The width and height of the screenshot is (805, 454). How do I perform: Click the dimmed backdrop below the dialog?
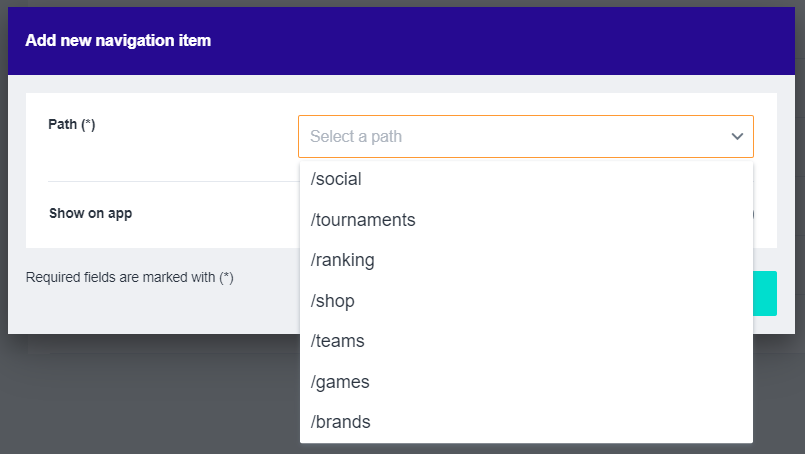click(x=150, y=400)
